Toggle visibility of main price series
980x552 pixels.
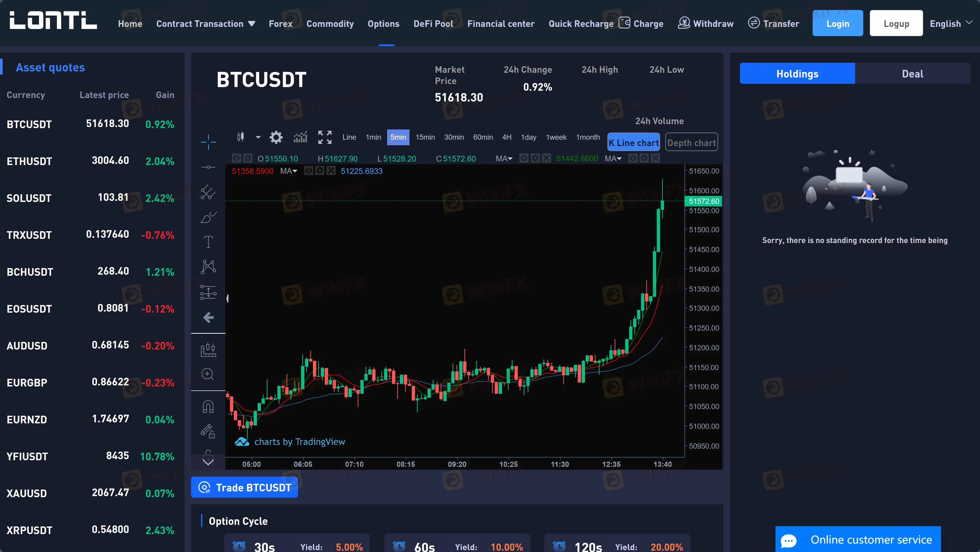click(x=236, y=158)
